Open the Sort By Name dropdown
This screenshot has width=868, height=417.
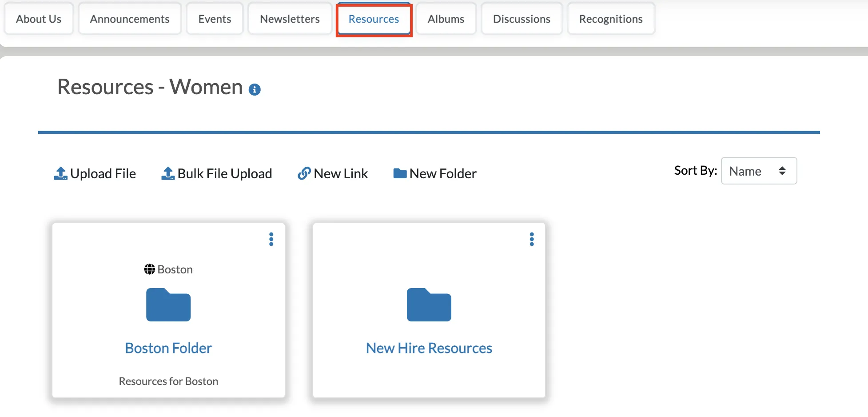(759, 171)
